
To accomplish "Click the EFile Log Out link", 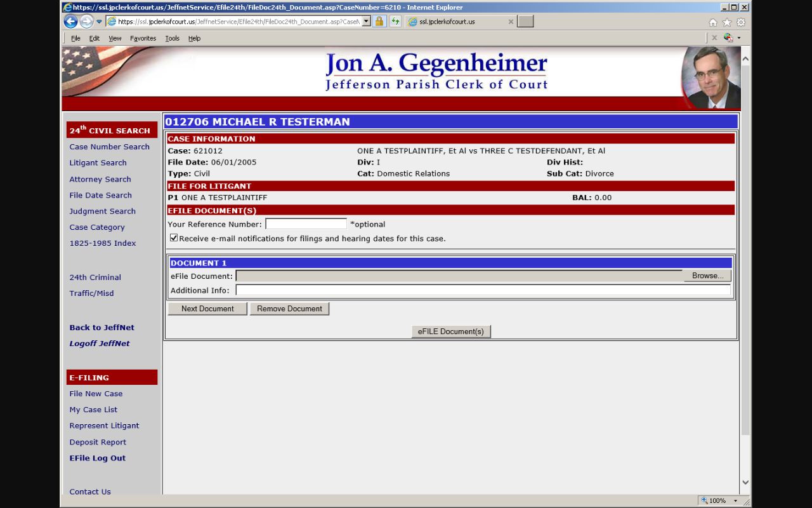I will [x=98, y=458].
